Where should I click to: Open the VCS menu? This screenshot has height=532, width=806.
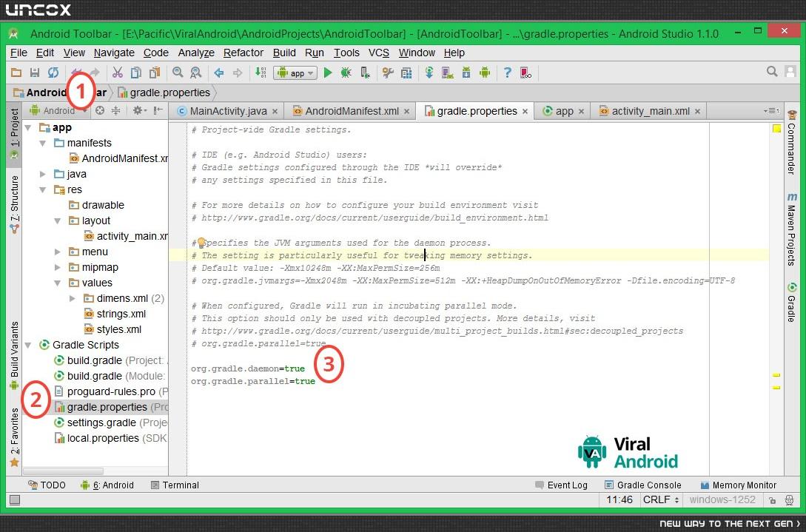[x=379, y=53]
